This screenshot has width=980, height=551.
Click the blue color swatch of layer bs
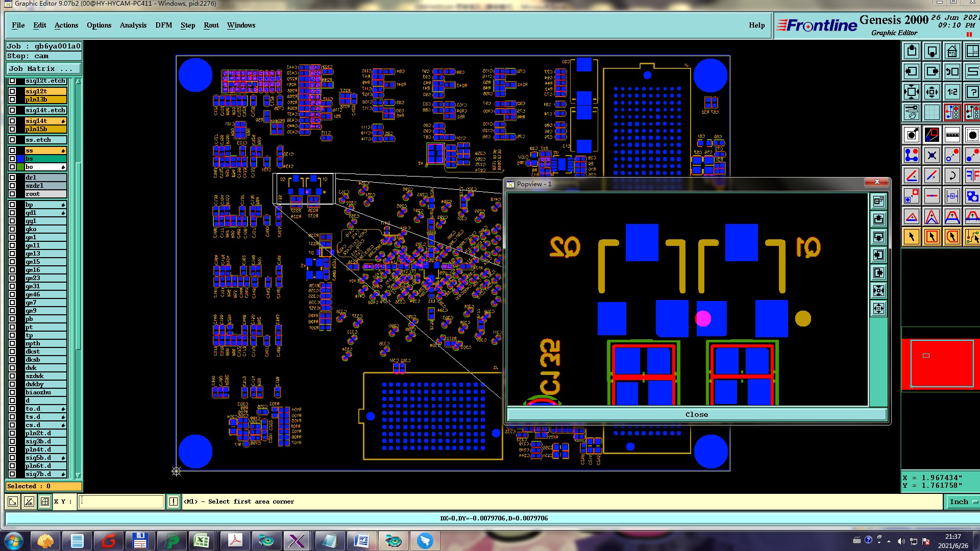(20, 159)
